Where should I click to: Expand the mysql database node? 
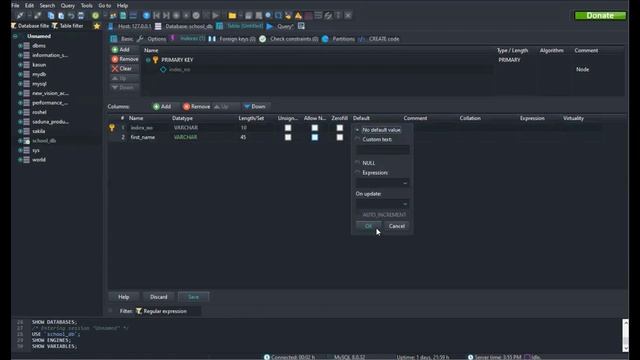[20, 84]
